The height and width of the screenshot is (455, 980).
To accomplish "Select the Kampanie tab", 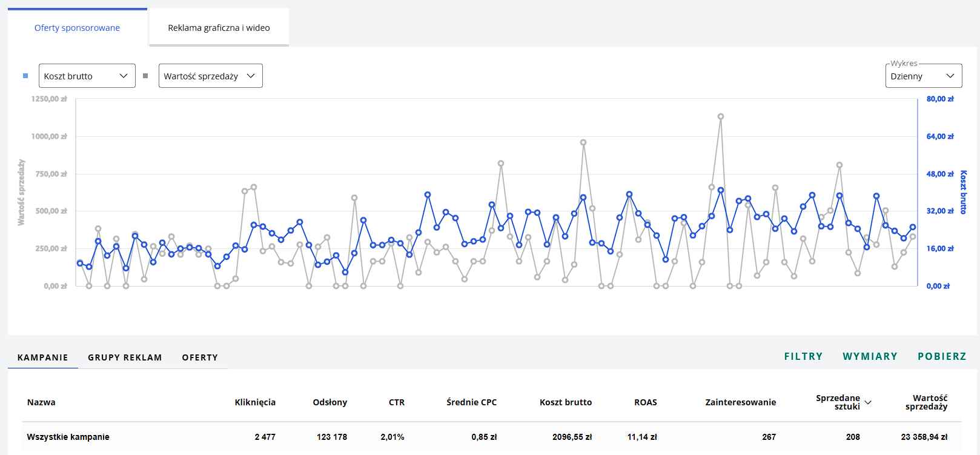I will 42,357.
